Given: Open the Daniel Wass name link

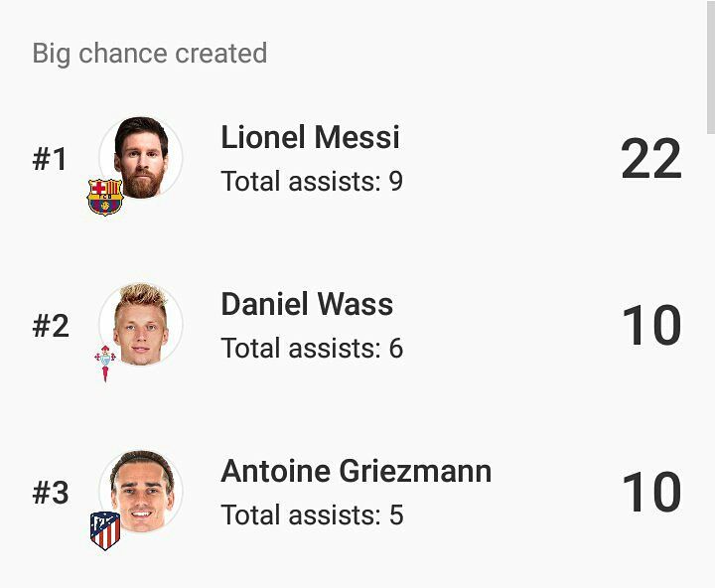Looking at the screenshot, I should [x=307, y=304].
